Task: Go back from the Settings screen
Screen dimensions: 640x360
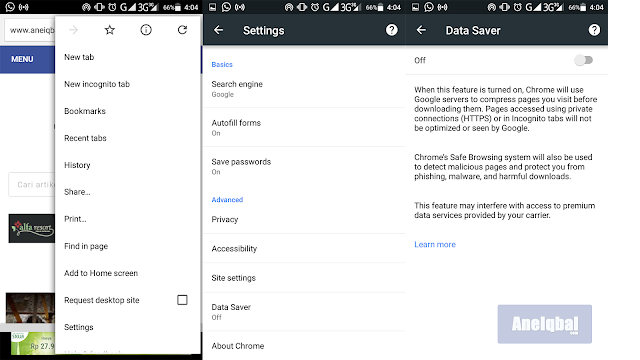Action: tap(218, 30)
